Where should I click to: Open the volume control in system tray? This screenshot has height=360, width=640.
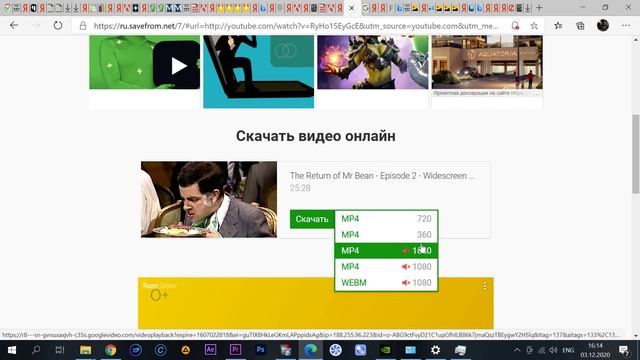553,350
